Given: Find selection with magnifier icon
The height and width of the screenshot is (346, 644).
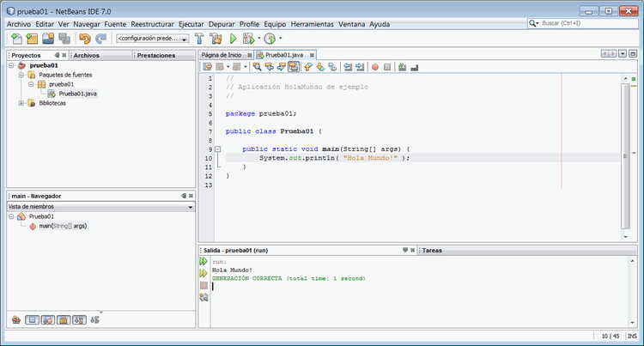Looking at the screenshot, I should [x=257, y=67].
